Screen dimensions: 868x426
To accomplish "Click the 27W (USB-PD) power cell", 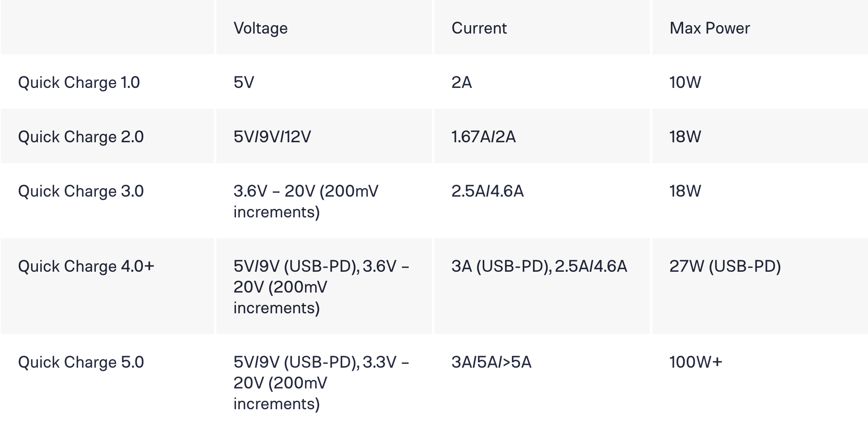I will tap(725, 266).
